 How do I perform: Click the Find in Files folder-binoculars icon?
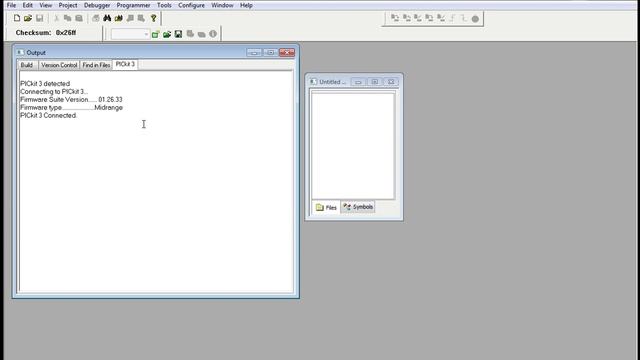[x=119, y=18]
